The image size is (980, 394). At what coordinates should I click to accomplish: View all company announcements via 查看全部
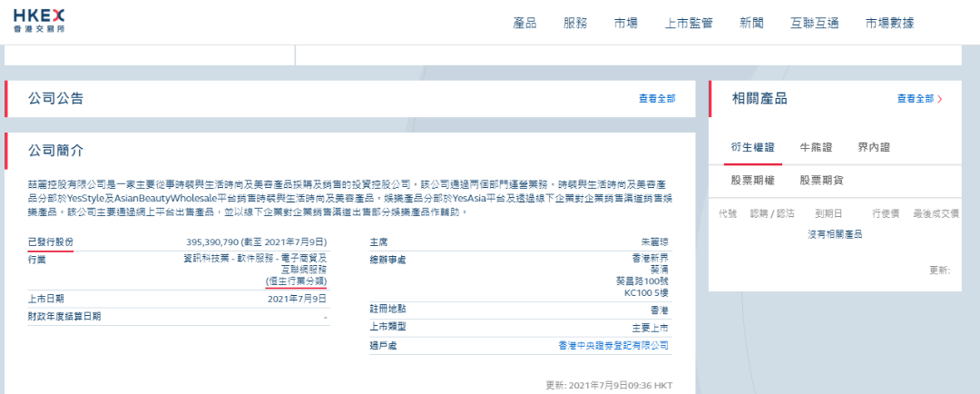tap(657, 99)
